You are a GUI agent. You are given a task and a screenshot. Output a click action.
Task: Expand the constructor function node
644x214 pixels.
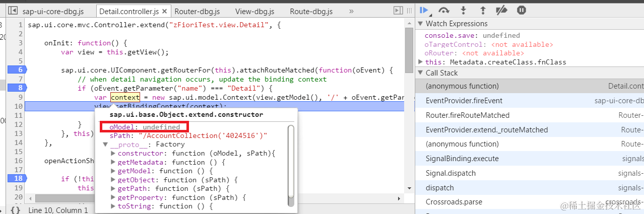(113, 153)
